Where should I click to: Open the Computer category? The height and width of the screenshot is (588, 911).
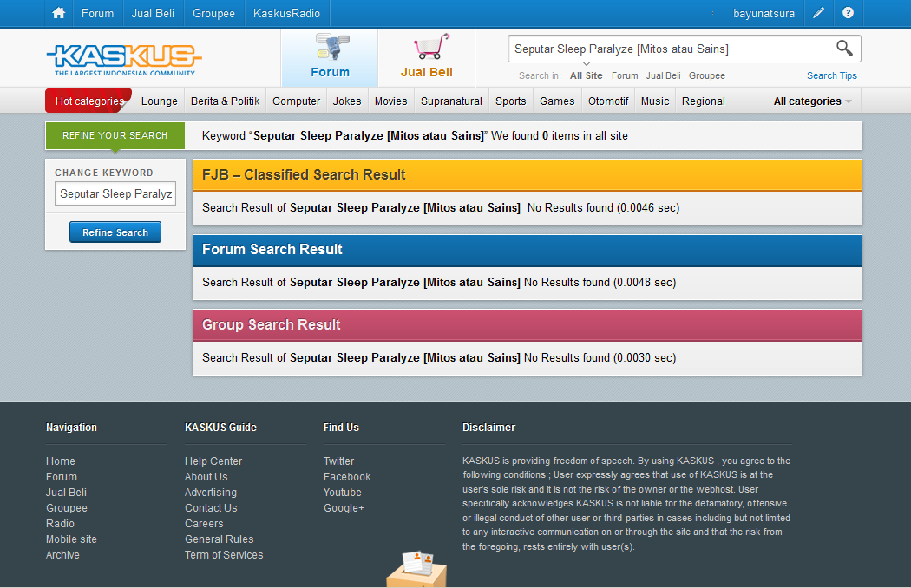pyautogui.click(x=297, y=101)
